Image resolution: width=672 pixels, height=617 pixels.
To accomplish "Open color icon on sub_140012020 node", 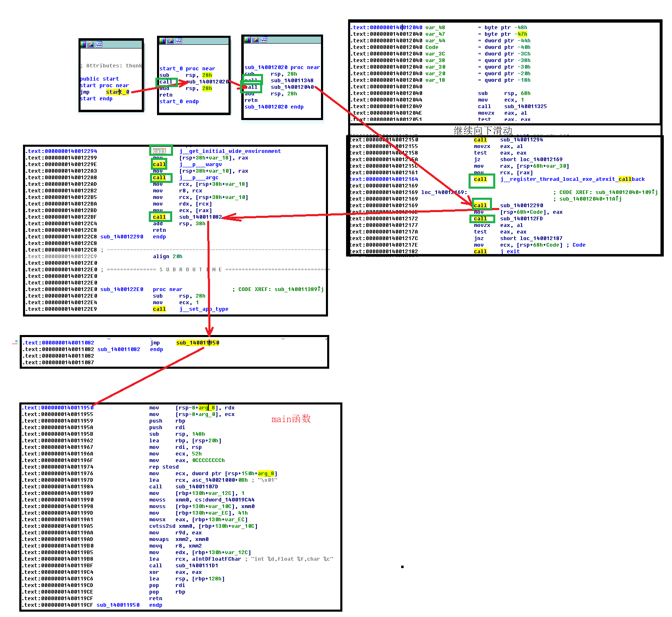I will click(247, 39).
